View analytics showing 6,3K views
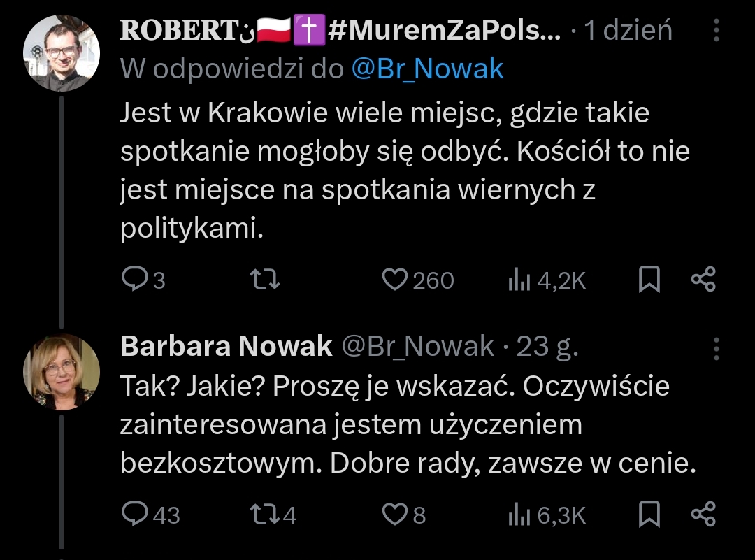The width and height of the screenshot is (755, 560). 518,515
